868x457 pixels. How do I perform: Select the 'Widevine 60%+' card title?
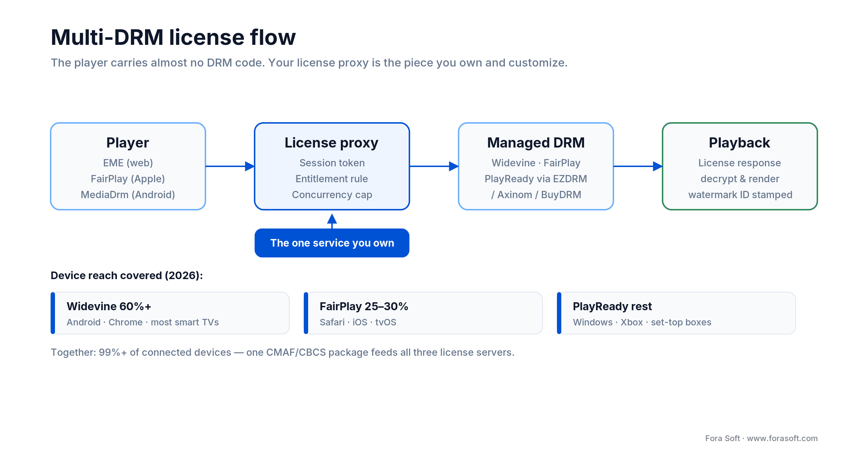pos(109,307)
